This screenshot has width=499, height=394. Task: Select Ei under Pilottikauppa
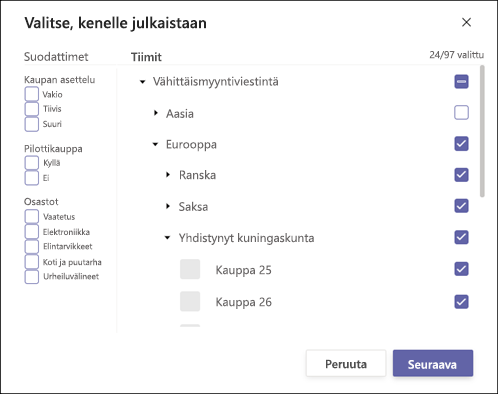pyautogui.click(x=32, y=178)
